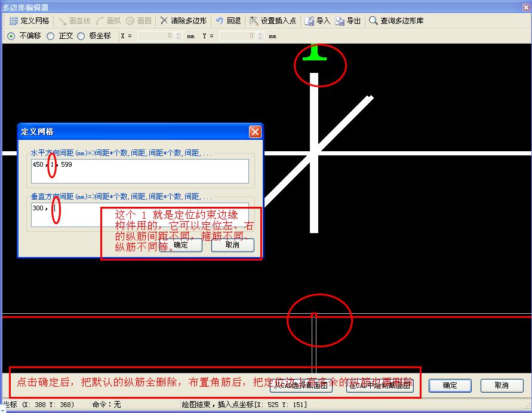This screenshot has height=413, width=532.
Task: Click the 导入 import tool
Action: 317,21
